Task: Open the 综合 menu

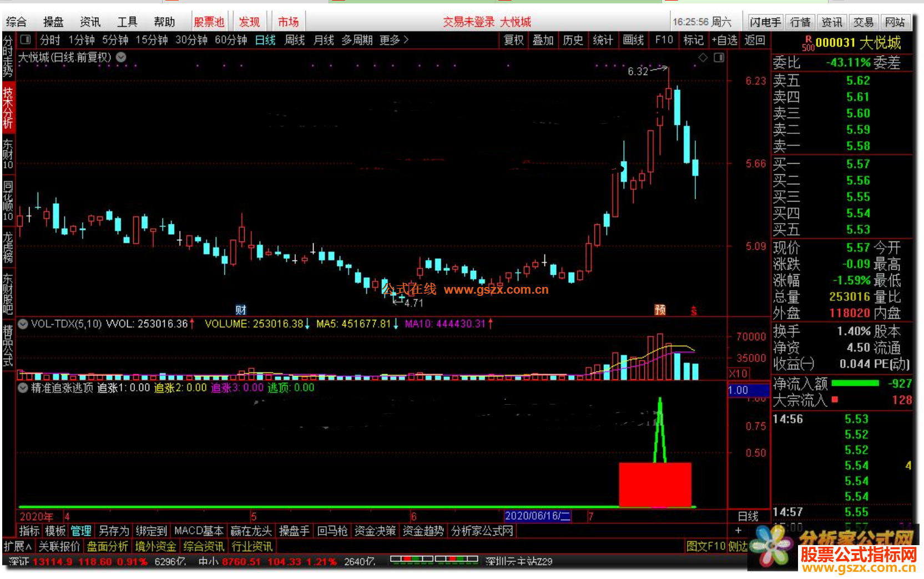Action: pos(16,22)
